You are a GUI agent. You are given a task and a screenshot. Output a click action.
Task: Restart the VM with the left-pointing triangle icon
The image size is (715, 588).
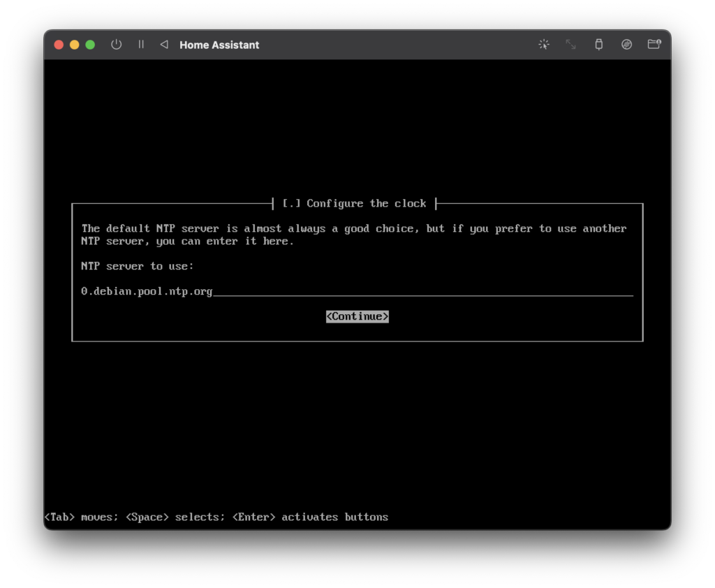[164, 45]
